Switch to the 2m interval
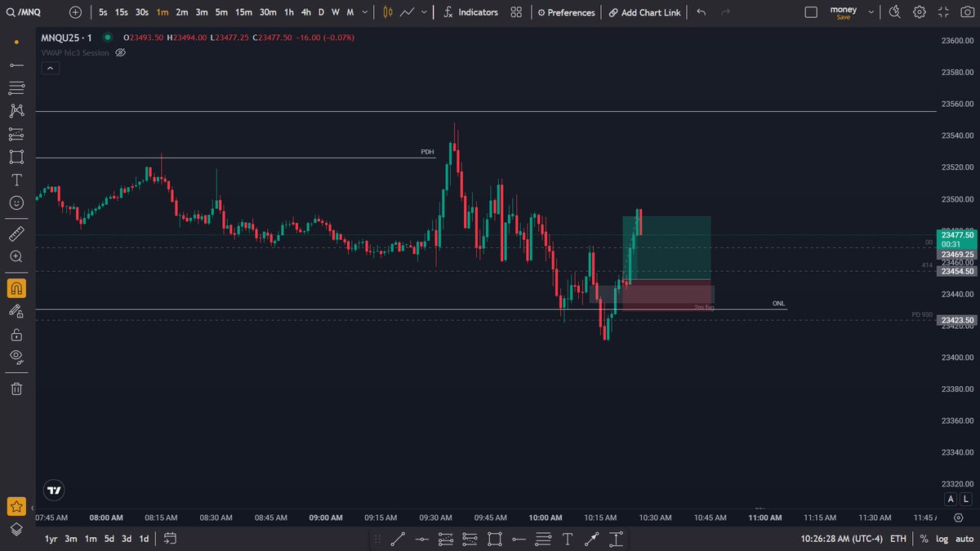This screenshot has height=551, width=980. [181, 12]
